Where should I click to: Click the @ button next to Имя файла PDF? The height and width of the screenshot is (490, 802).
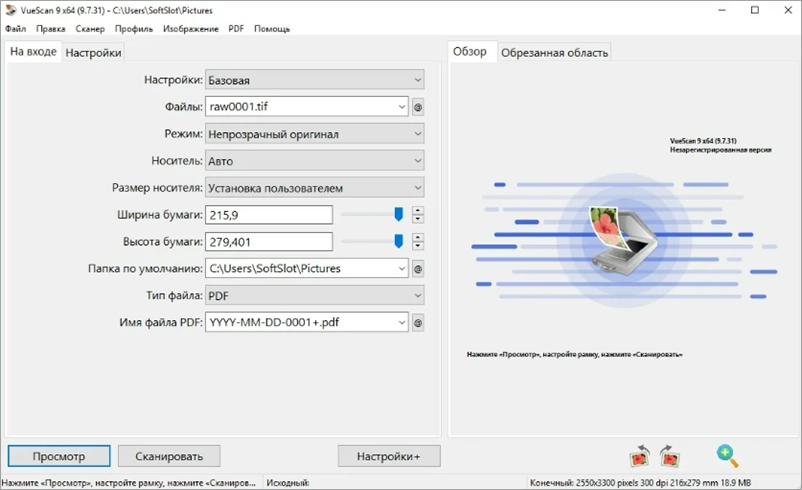click(418, 323)
